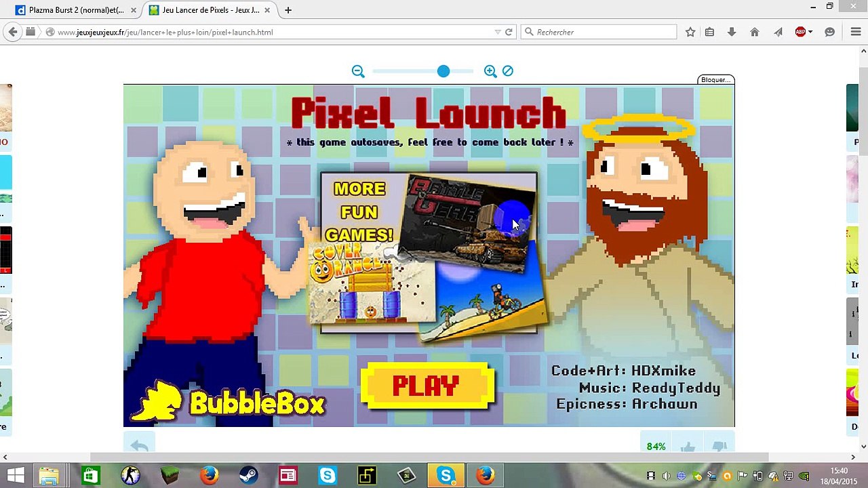
Task: Click the volume speaker tray icon
Action: click(x=666, y=476)
